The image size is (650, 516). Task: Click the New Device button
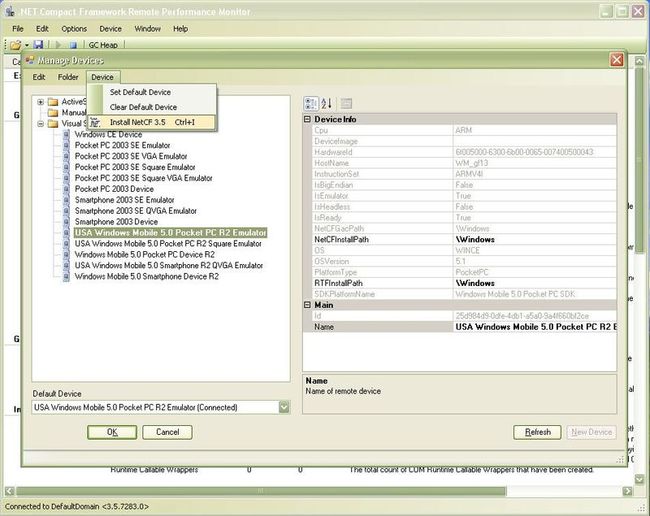[592, 432]
